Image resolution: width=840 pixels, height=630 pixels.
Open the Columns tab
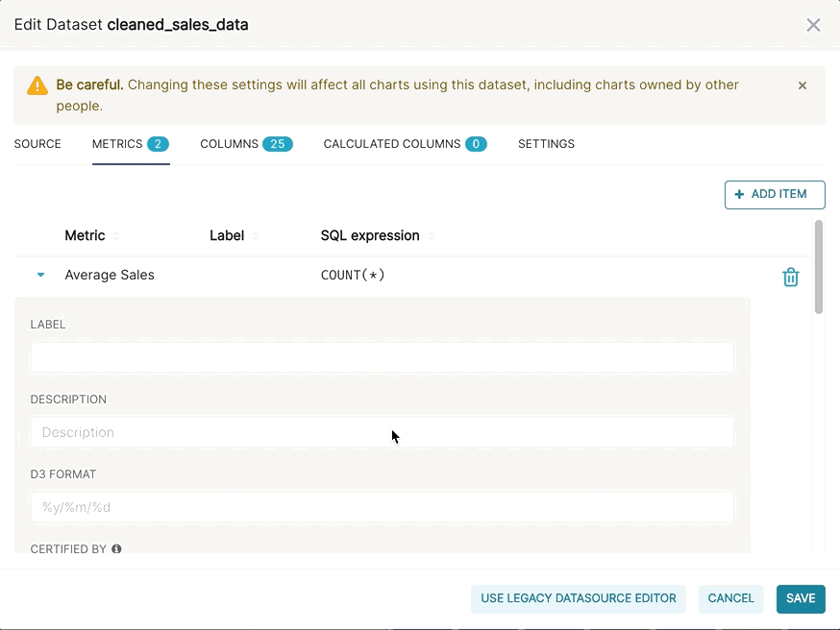coord(245,144)
